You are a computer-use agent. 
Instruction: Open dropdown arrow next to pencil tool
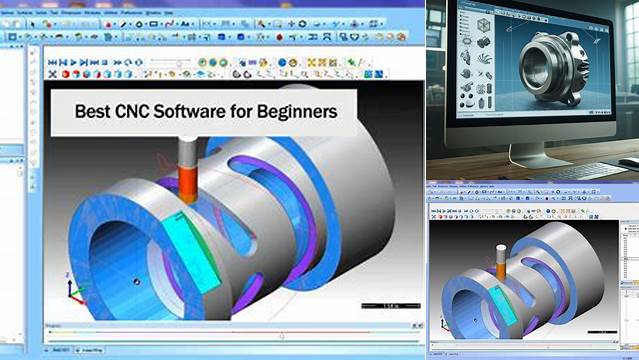click(130, 24)
